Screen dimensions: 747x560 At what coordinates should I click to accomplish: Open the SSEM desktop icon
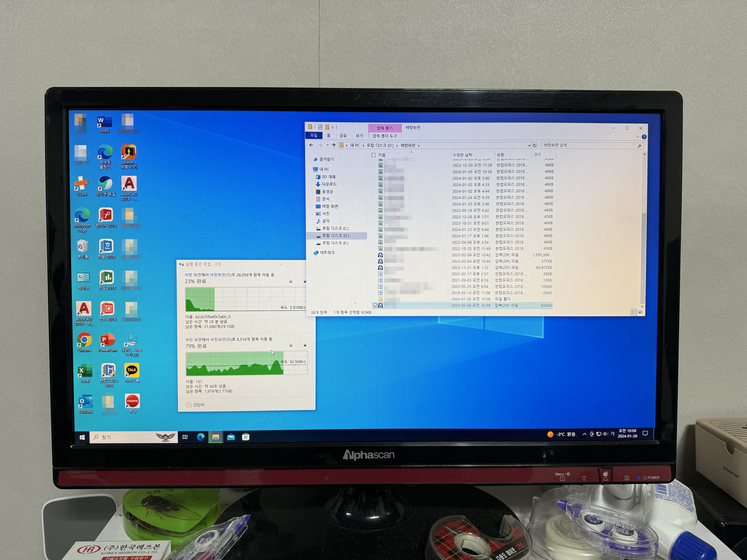[x=81, y=186]
